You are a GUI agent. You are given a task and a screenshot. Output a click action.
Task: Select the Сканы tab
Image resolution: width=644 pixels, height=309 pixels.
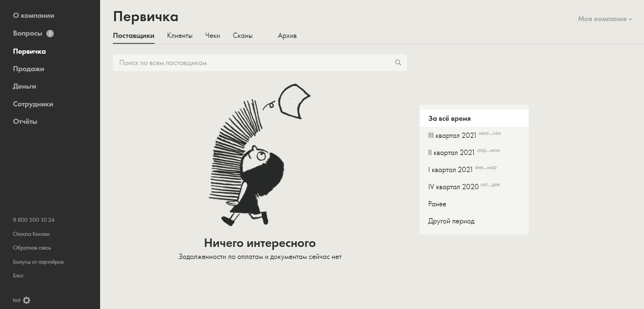pyautogui.click(x=243, y=36)
